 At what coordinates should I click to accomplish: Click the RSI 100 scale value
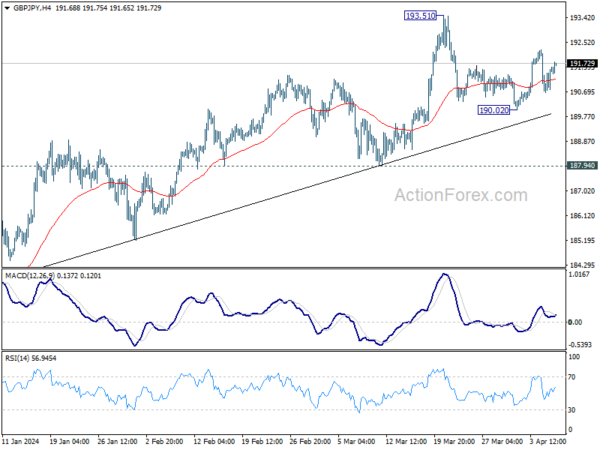coord(574,357)
